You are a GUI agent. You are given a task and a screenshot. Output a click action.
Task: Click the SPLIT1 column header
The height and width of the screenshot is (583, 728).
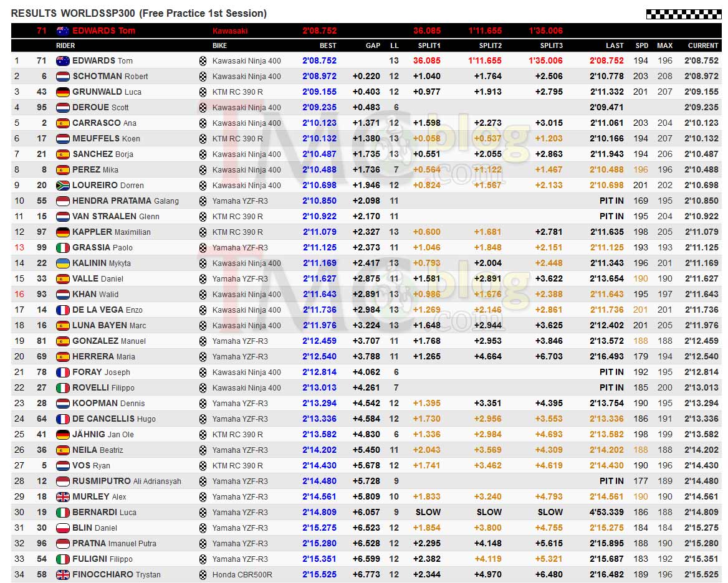(x=429, y=45)
